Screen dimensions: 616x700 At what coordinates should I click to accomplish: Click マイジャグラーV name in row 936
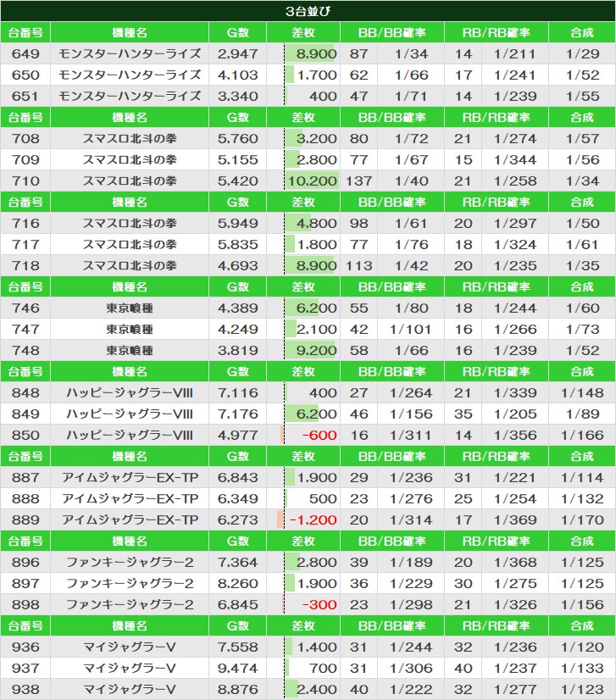130,647
